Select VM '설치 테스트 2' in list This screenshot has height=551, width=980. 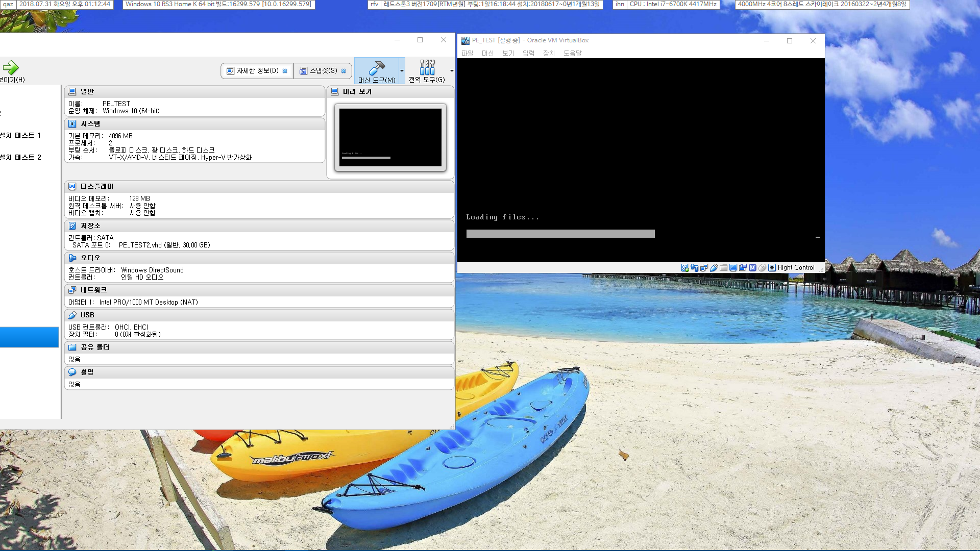[20, 157]
